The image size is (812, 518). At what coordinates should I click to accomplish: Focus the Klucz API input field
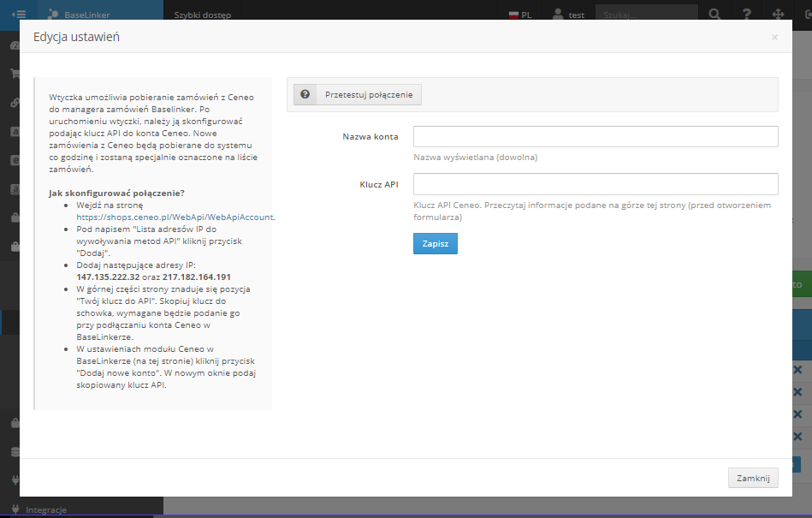pos(596,184)
